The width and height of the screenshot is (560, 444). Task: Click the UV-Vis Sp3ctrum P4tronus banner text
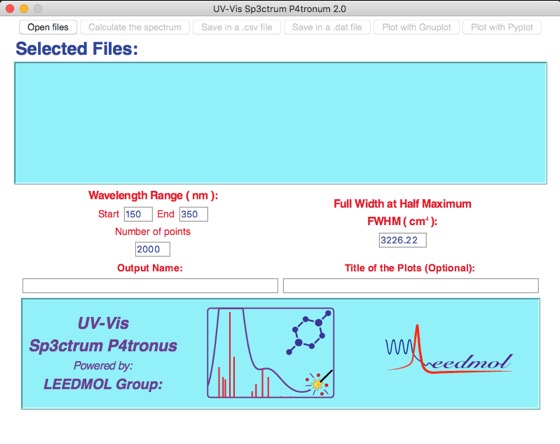[x=103, y=335]
